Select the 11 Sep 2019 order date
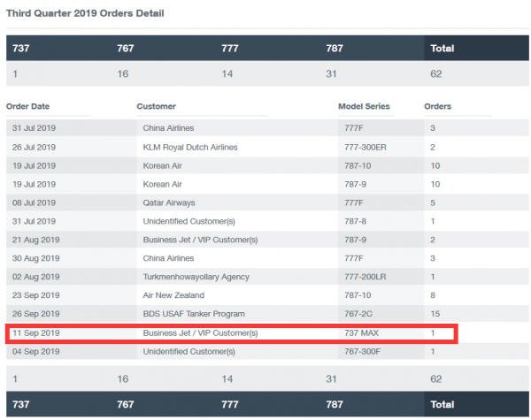The height and width of the screenshot is (420, 531). click(x=35, y=332)
